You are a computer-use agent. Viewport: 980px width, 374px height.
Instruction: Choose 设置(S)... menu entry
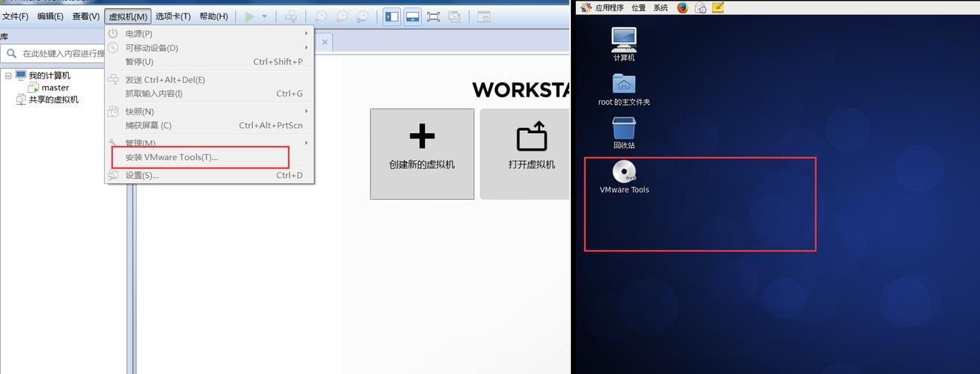pyautogui.click(x=209, y=175)
